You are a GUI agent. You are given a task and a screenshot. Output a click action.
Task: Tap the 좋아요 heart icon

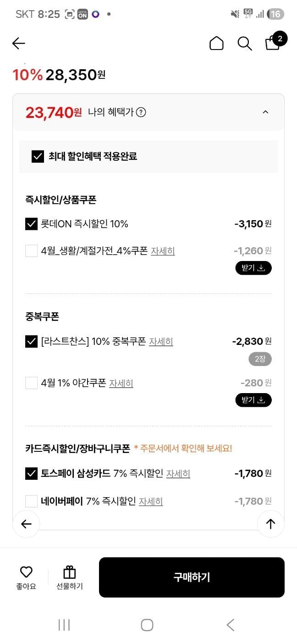point(26,572)
